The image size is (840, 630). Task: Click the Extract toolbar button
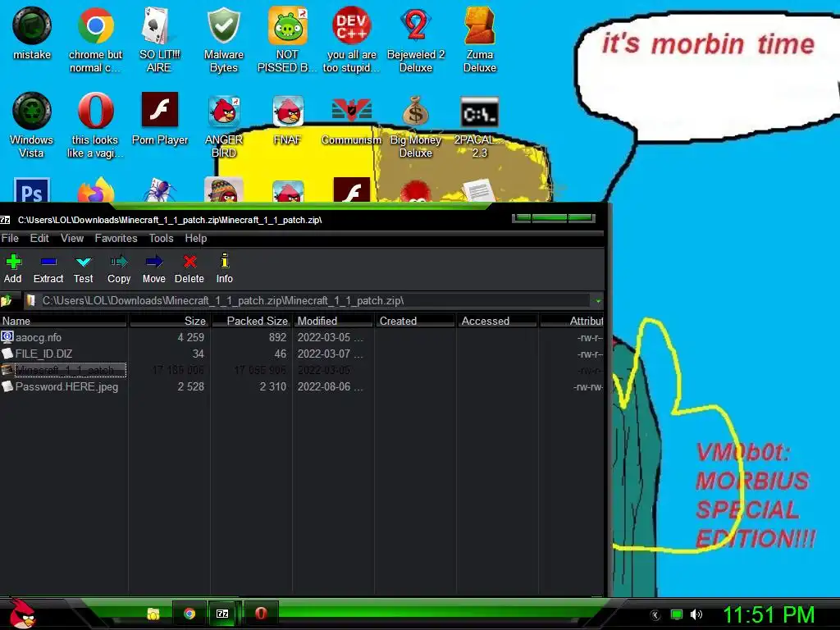[48, 268]
